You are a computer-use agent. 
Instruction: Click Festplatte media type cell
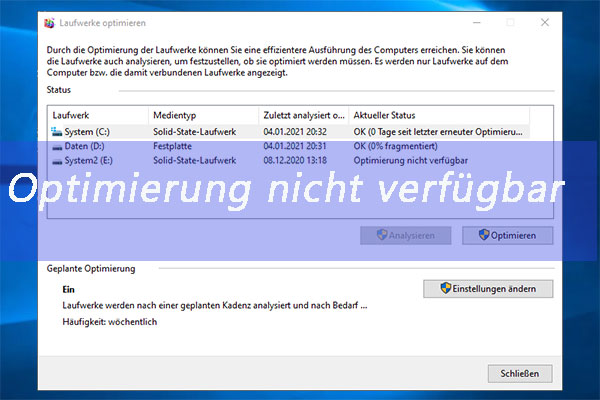(172, 146)
